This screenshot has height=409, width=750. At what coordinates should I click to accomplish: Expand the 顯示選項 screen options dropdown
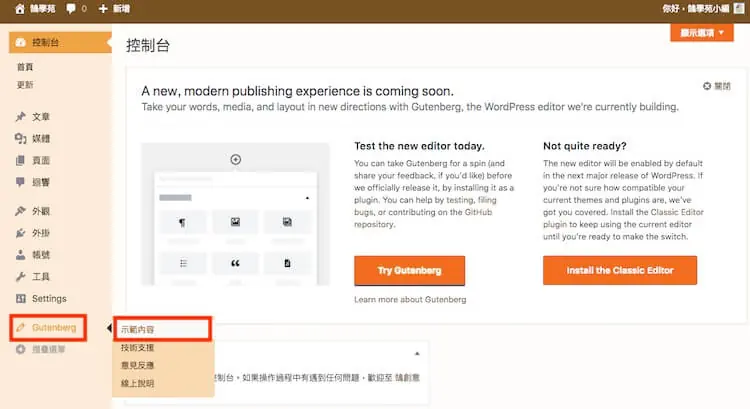click(702, 33)
